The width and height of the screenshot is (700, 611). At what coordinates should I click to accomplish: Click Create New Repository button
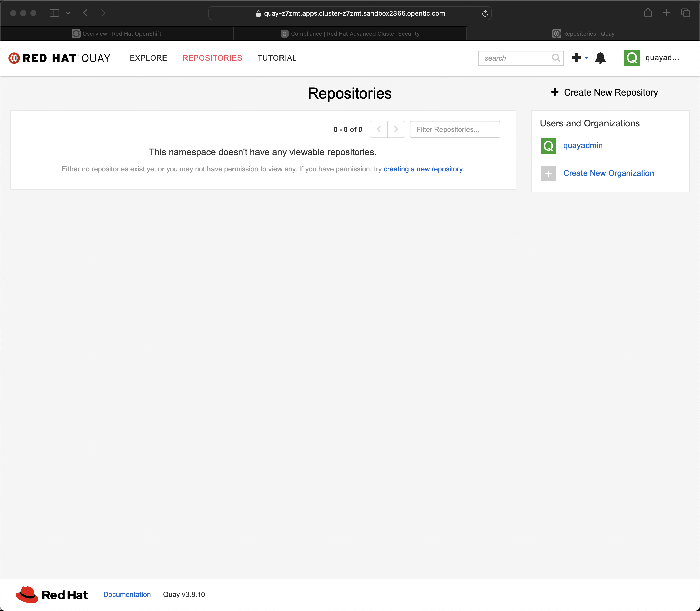(x=604, y=92)
